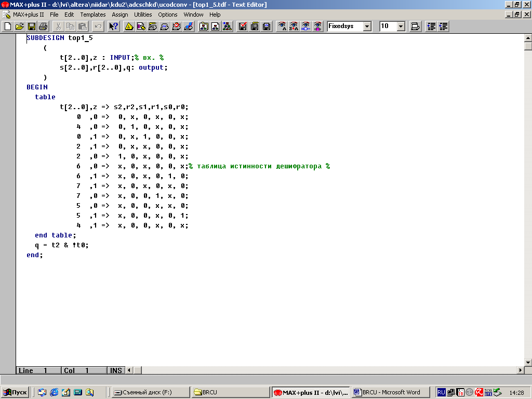The image size is (532, 399).
Task: Click the system tray clock showing 14:28
Action: [x=516, y=393]
